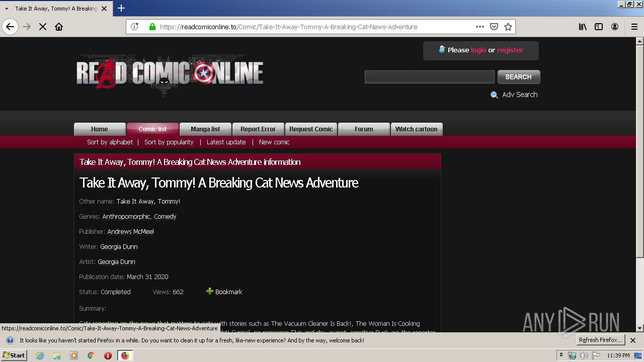Open the Firefox account icon
644x362 pixels.
[x=615, y=27]
